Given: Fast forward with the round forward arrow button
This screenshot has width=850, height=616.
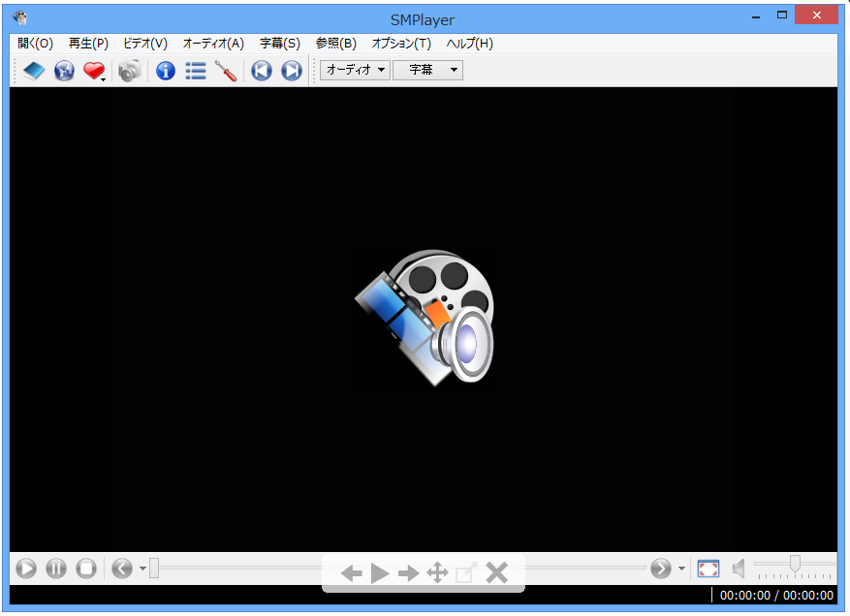Looking at the screenshot, I should (x=661, y=569).
